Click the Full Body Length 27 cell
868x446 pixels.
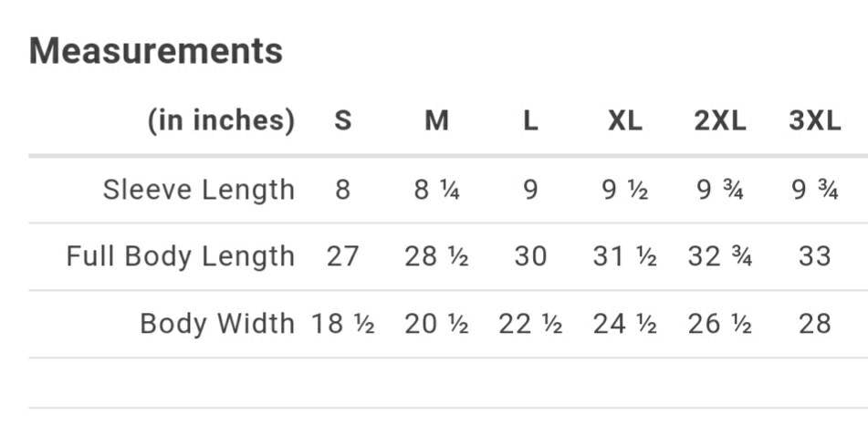[x=342, y=256]
